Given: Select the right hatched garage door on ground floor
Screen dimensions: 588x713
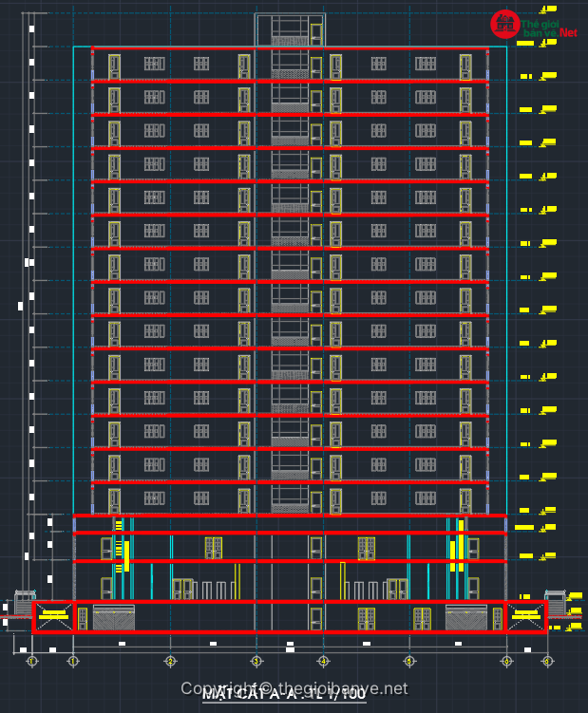Looking at the screenshot, I should (x=466, y=618).
